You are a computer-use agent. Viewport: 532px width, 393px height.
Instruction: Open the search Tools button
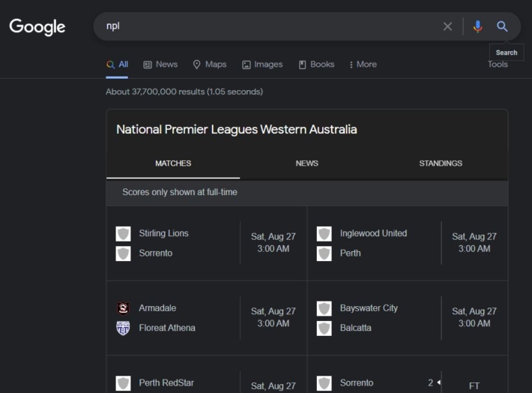498,64
